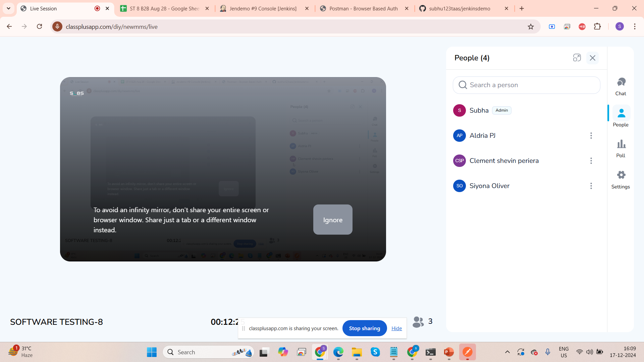Screen dimensions: 644x362
Task: Go back in browser history
Action: click(x=9, y=26)
